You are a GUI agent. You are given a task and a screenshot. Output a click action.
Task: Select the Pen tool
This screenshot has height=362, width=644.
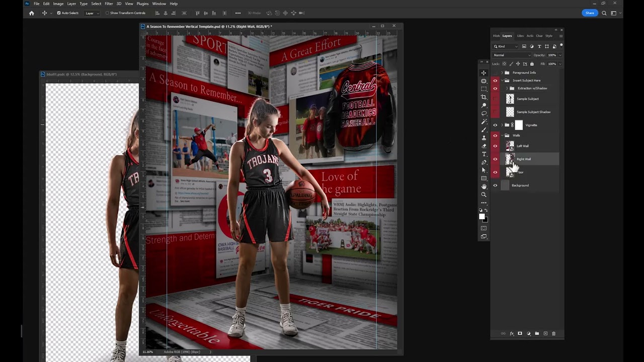click(x=484, y=162)
